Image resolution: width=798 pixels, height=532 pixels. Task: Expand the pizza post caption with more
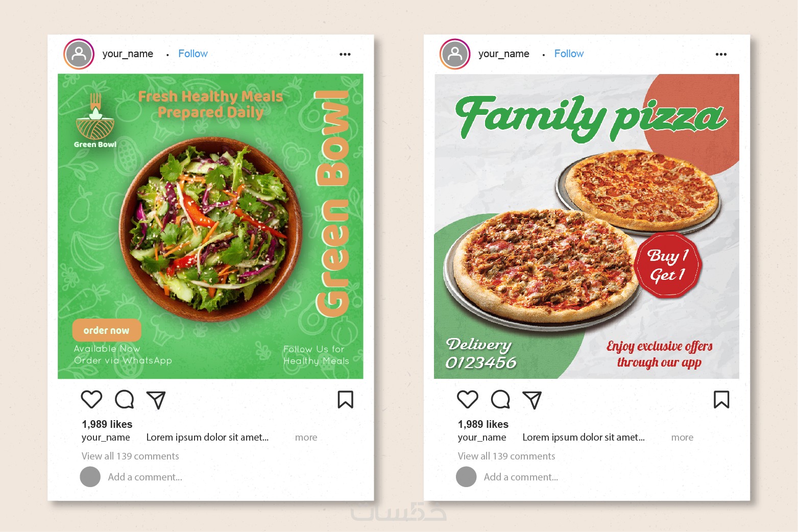pos(682,438)
